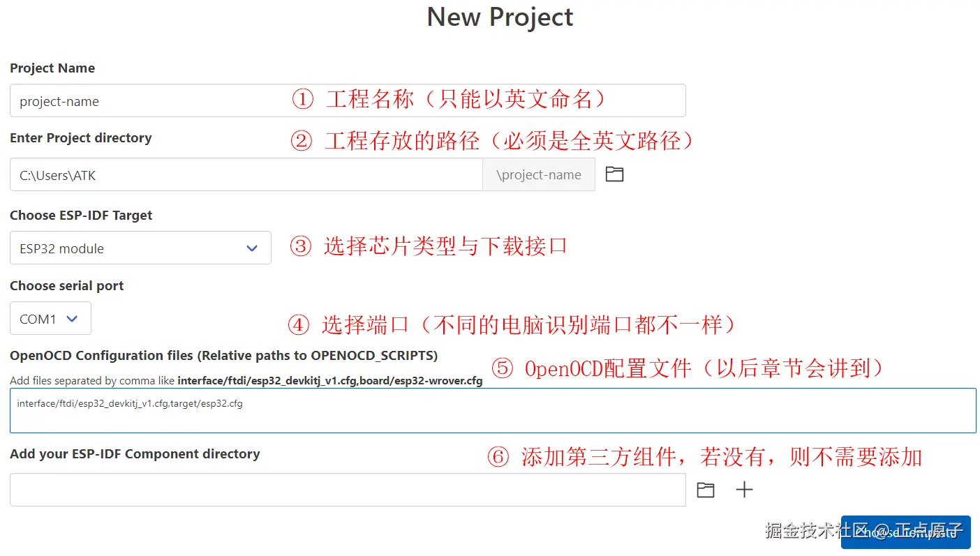This screenshot has height=556, width=980.
Task: Click the Project Name label
Action: point(52,68)
